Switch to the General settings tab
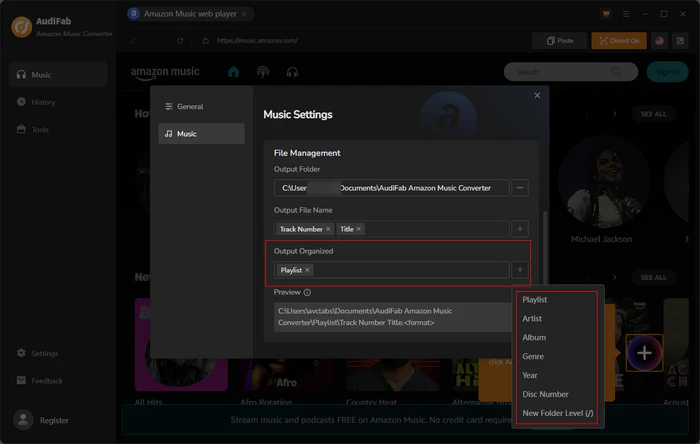Image resolution: width=700 pixels, height=444 pixels. coord(201,106)
